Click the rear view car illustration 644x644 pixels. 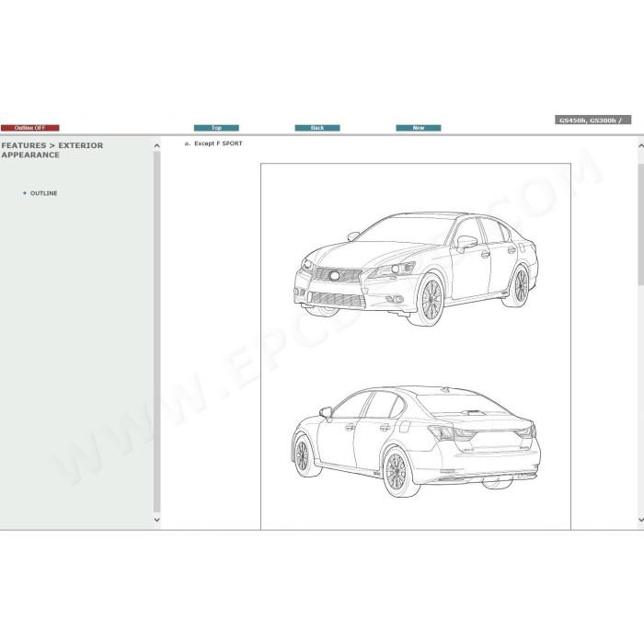(416, 442)
